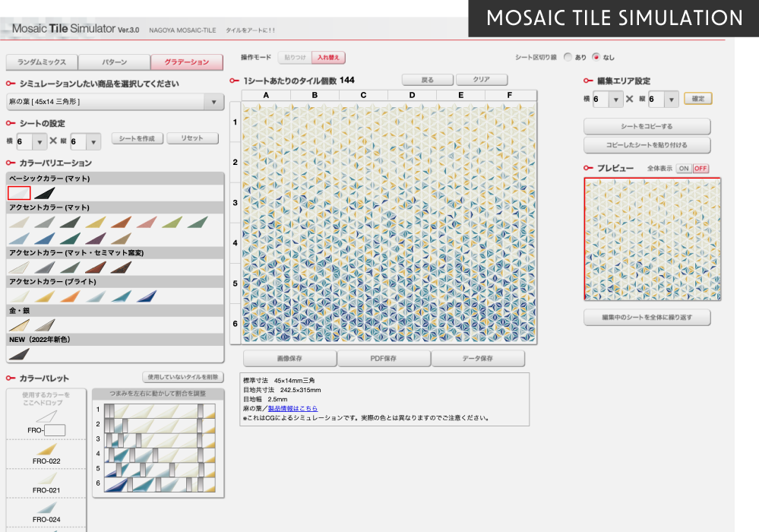
Task: Select the rust brown semi-matte kiln tile
Action: tap(96, 268)
